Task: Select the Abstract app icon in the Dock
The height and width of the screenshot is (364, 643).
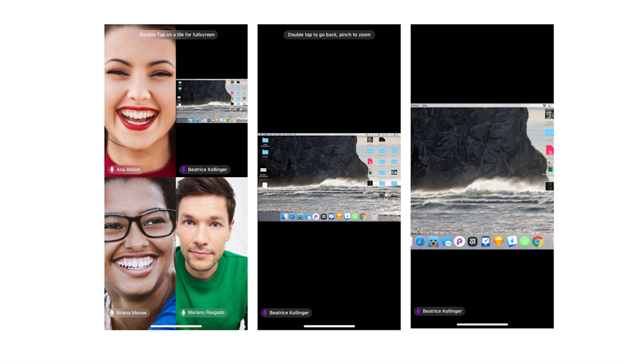Action: tap(473, 241)
